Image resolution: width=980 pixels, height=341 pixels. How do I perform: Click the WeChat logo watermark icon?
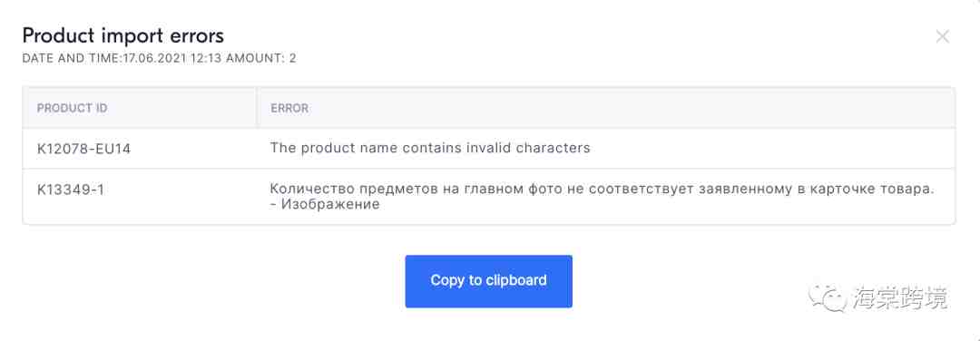coord(828,298)
